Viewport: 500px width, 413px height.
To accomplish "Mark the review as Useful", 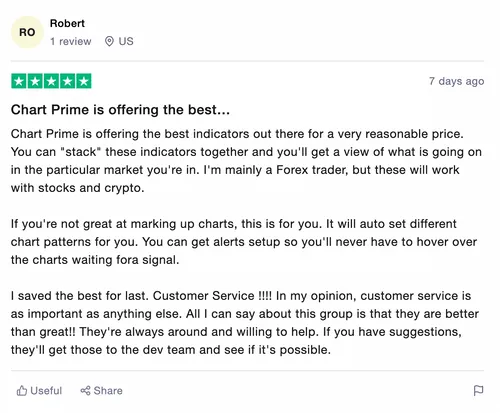I will point(39,391).
